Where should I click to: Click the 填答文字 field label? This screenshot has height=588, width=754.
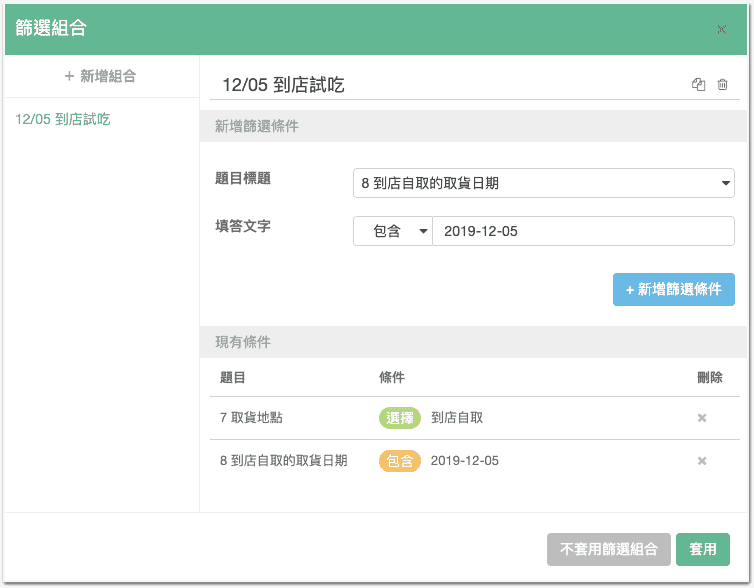pyautogui.click(x=243, y=226)
